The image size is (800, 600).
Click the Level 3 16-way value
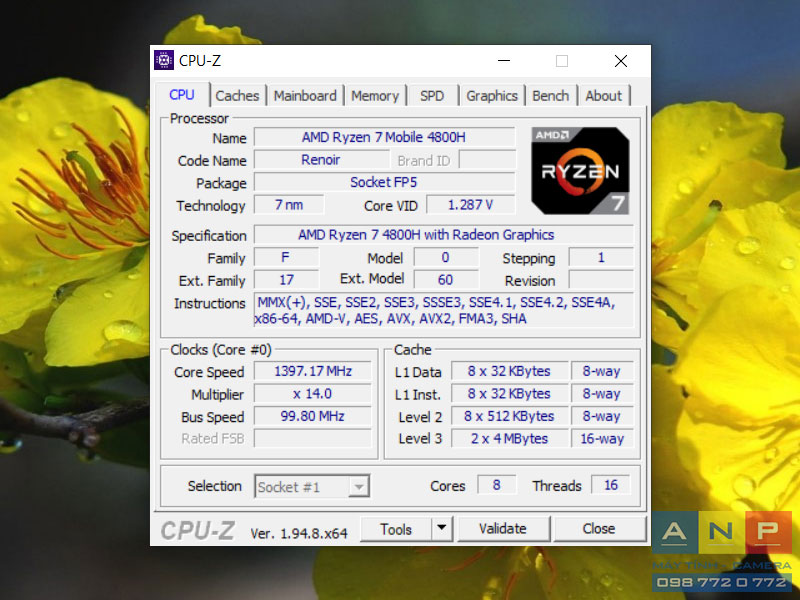pos(602,439)
